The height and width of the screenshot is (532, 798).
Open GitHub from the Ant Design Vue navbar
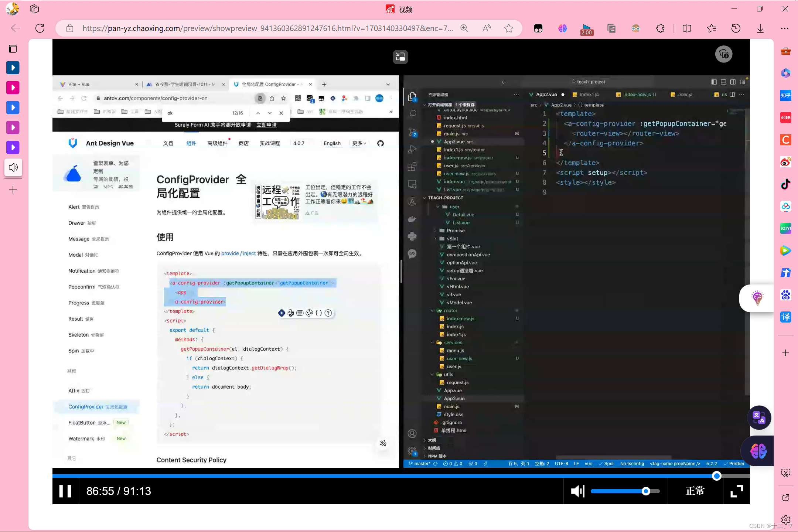pos(381,143)
